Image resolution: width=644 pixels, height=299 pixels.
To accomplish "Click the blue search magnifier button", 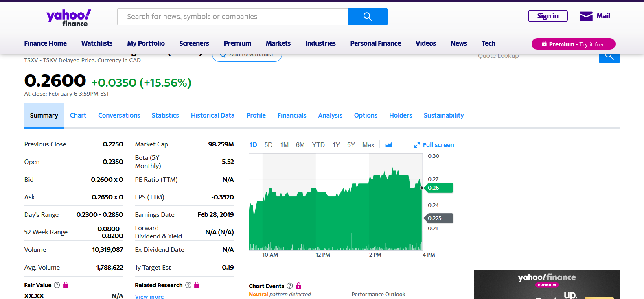I will tap(368, 17).
